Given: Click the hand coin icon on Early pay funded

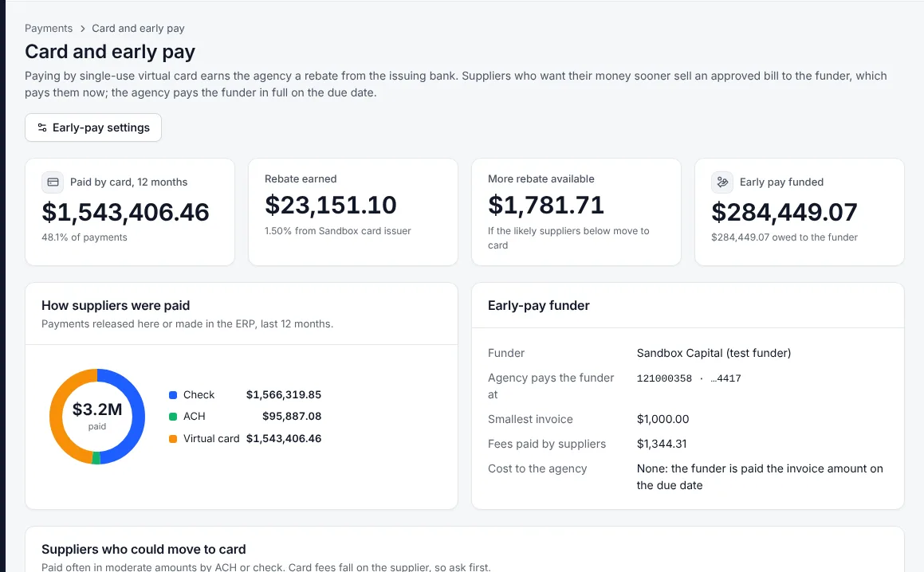Looking at the screenshot, I should pyautogui.click(x=722, y=182).
